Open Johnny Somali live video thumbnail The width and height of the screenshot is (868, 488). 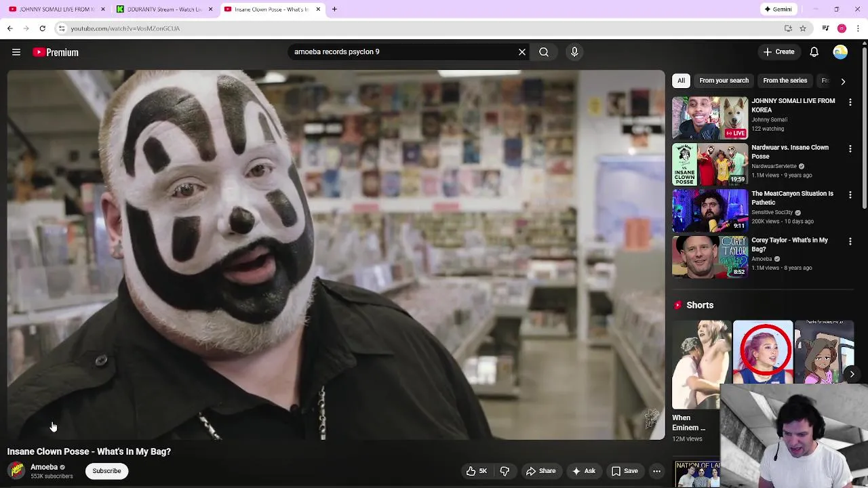(710, 118)
